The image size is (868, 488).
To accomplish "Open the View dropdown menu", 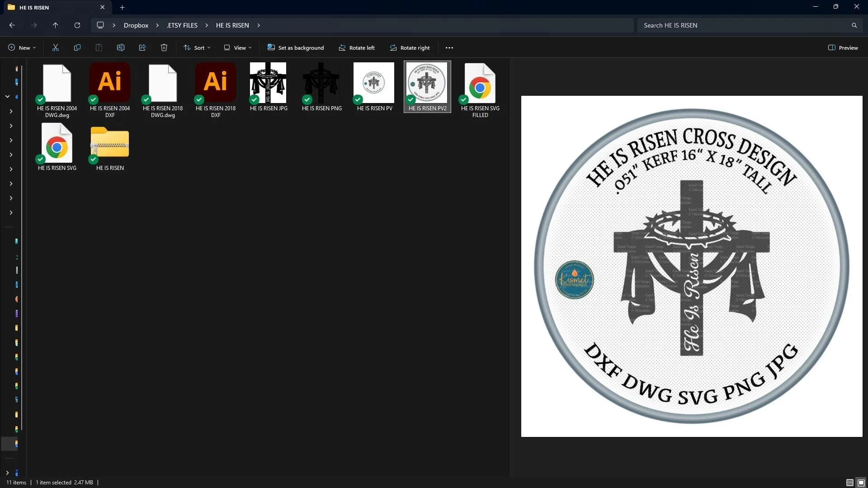I will click(x=238, y=47).
